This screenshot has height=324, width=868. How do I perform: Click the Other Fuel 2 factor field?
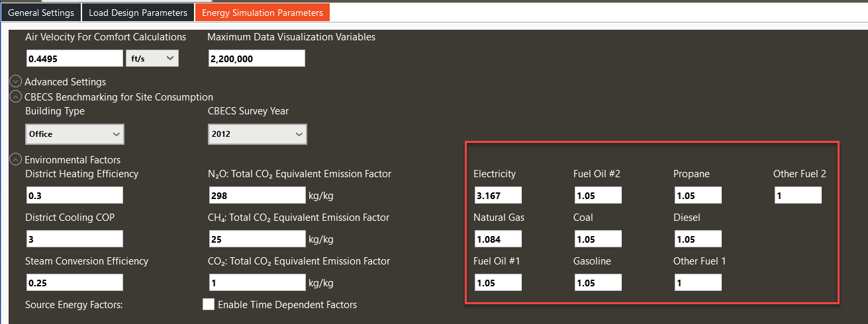point(798,196)
